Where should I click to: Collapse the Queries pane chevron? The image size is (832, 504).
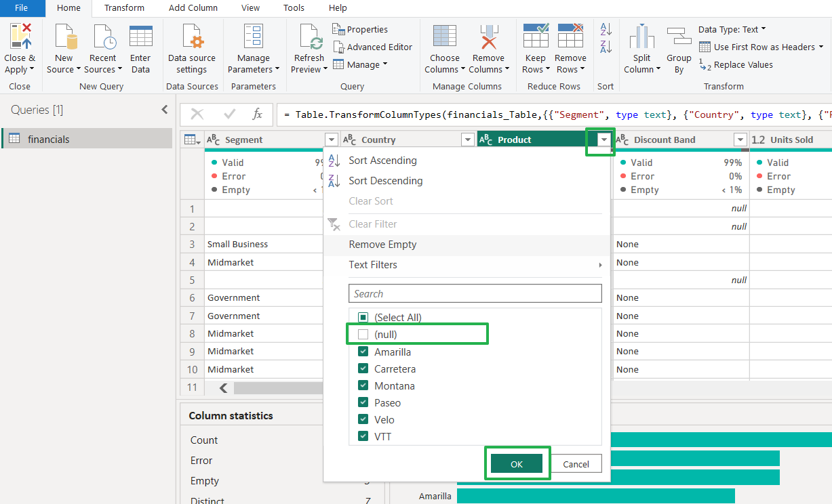click(x=164, y=110)
